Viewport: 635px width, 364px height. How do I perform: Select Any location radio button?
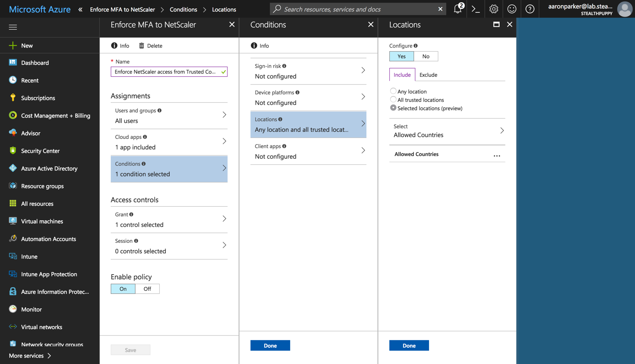tap(393, 91)
